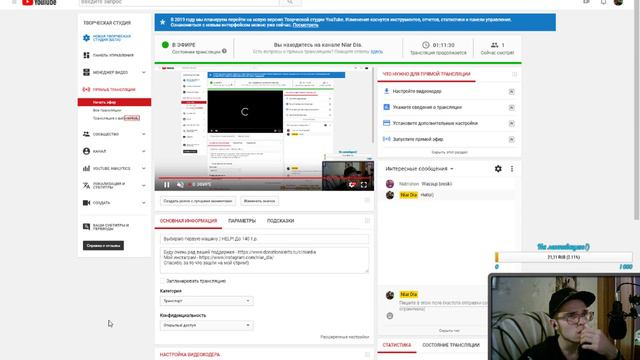Click the 'Изменить значок' button
640x360 pixels.
pos(260,201)
